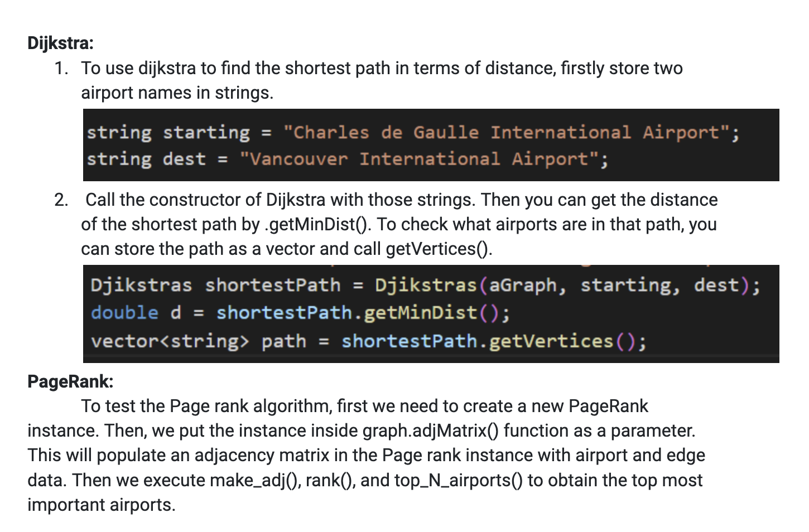Click the 'important airports.' final line
This screenshot has height=532, width=809.
tap(102, 504)
